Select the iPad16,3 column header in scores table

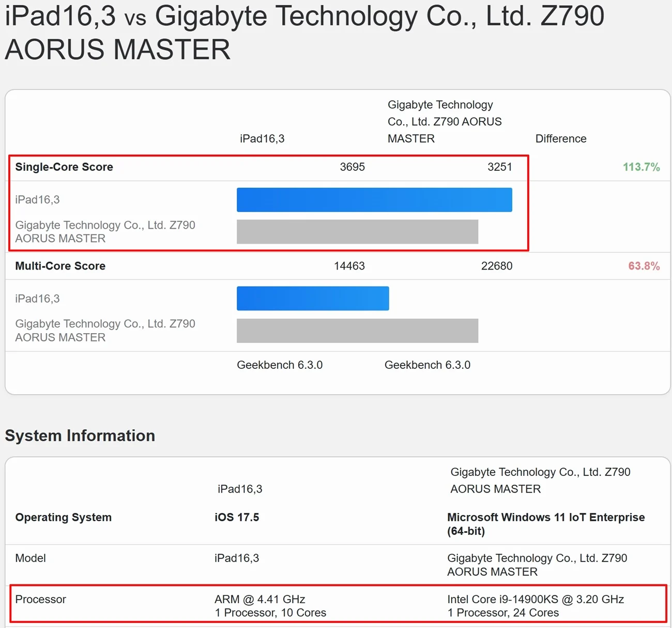262,139
